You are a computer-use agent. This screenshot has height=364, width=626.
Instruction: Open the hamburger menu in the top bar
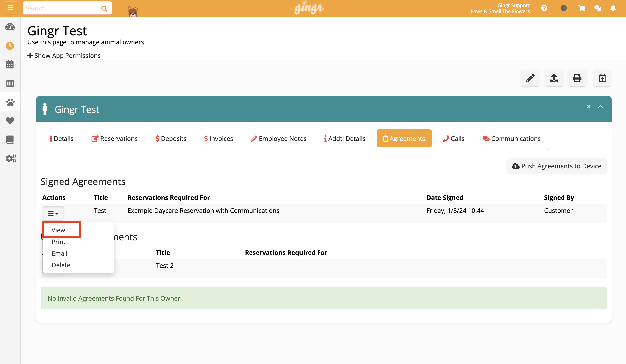coord(10,8)
